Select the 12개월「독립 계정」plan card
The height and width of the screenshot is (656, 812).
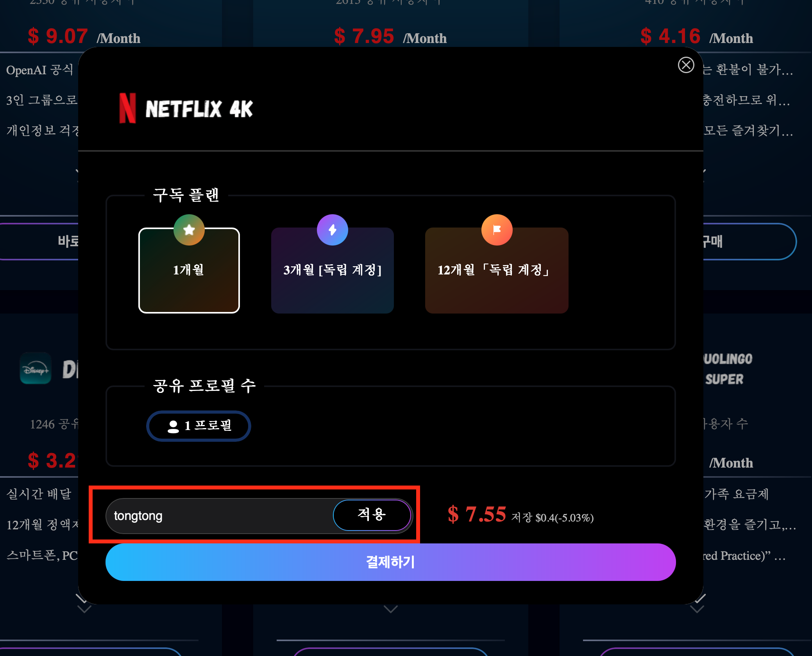(497, 274)
